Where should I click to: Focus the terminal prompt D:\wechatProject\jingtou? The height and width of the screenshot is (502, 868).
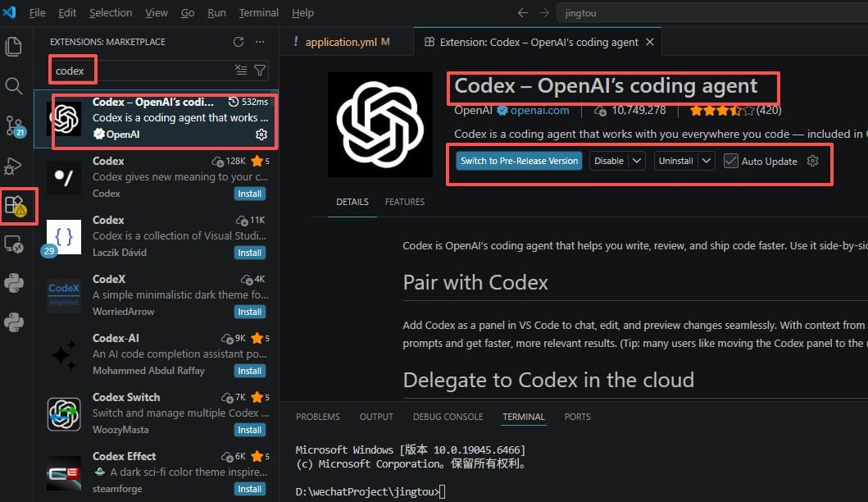370,491
